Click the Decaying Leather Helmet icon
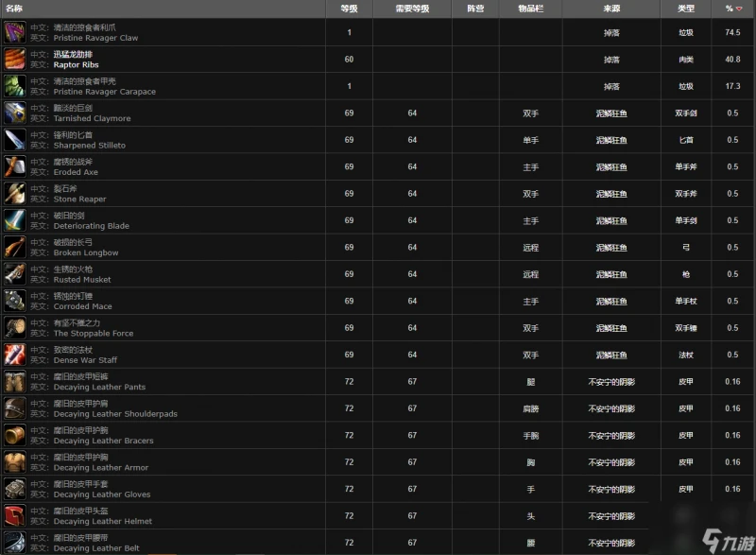Viewport: 756px width, 555px height. pyautogui.click(x=14, y=516)
